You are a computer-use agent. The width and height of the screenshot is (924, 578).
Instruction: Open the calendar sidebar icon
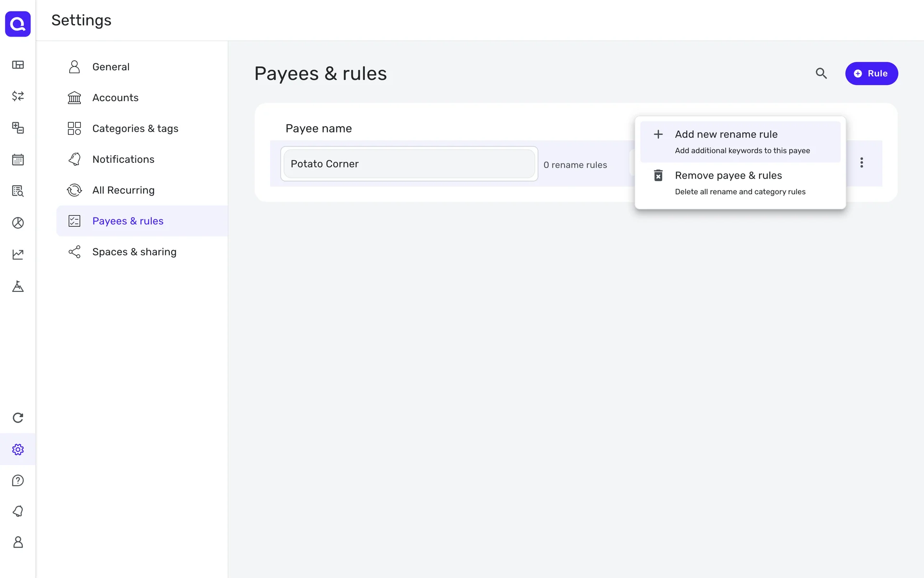[x=18, y=159]
